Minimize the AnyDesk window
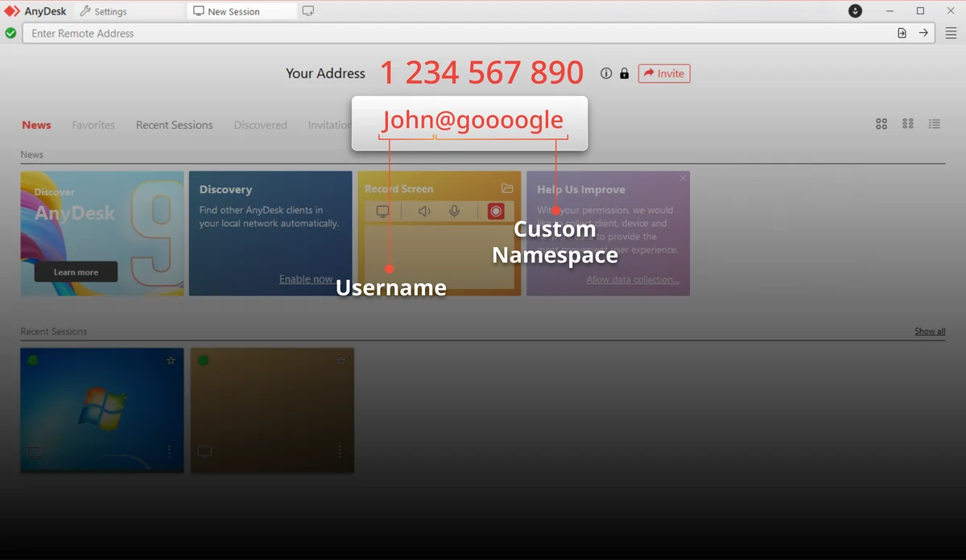 890,11
